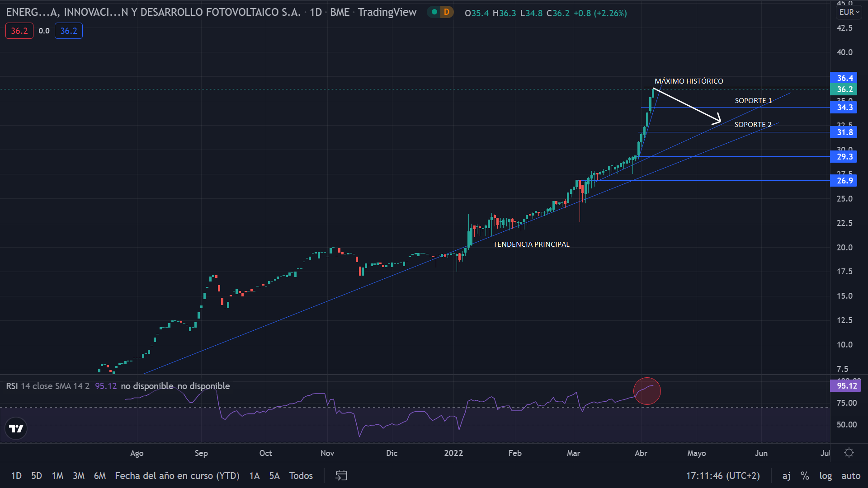Open chart settings gear icon
Image resolution: width=868 pixels, height=488 pixels.
tap(849, 453)
